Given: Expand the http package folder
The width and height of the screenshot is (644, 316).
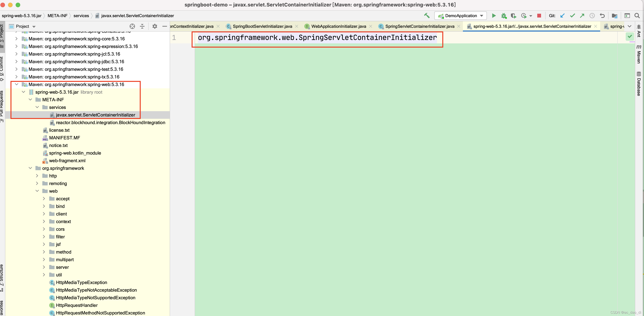Looking at the screenshot, I should (37, 176).
